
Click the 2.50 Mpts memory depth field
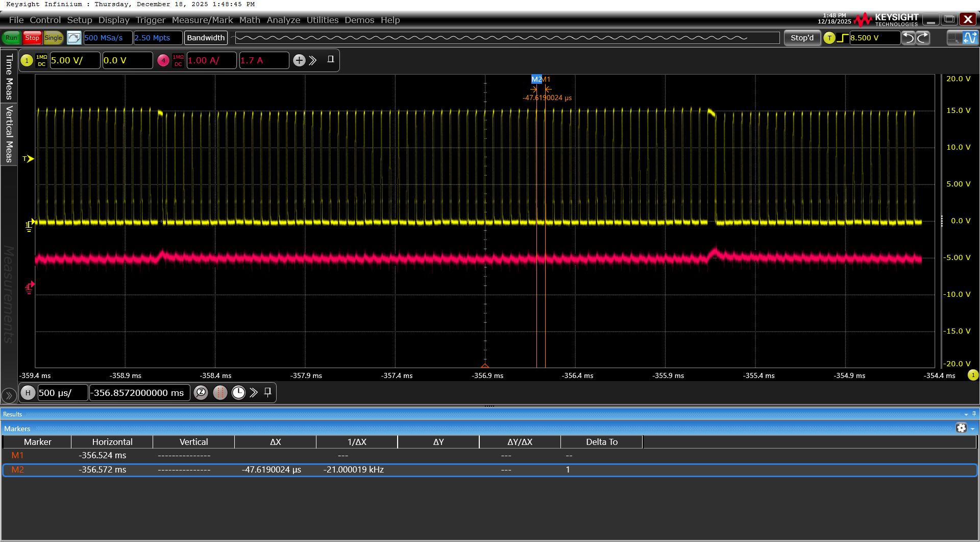click(158, 38)
